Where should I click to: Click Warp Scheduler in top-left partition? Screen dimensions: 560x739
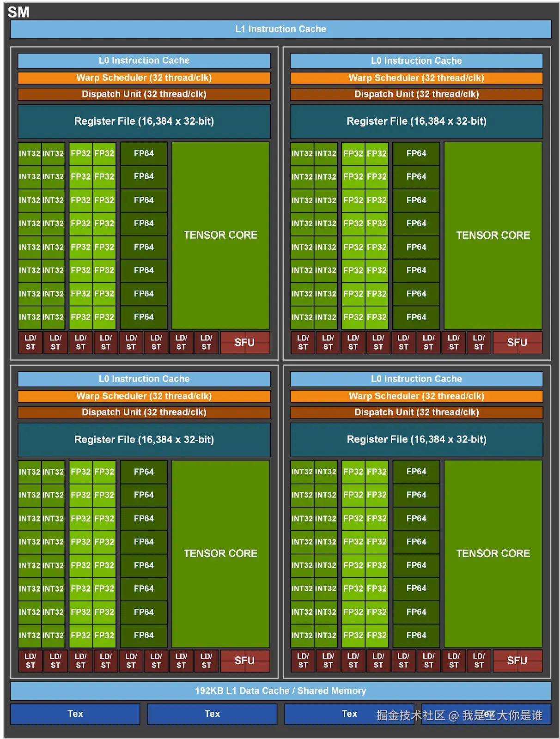(144, 78)
